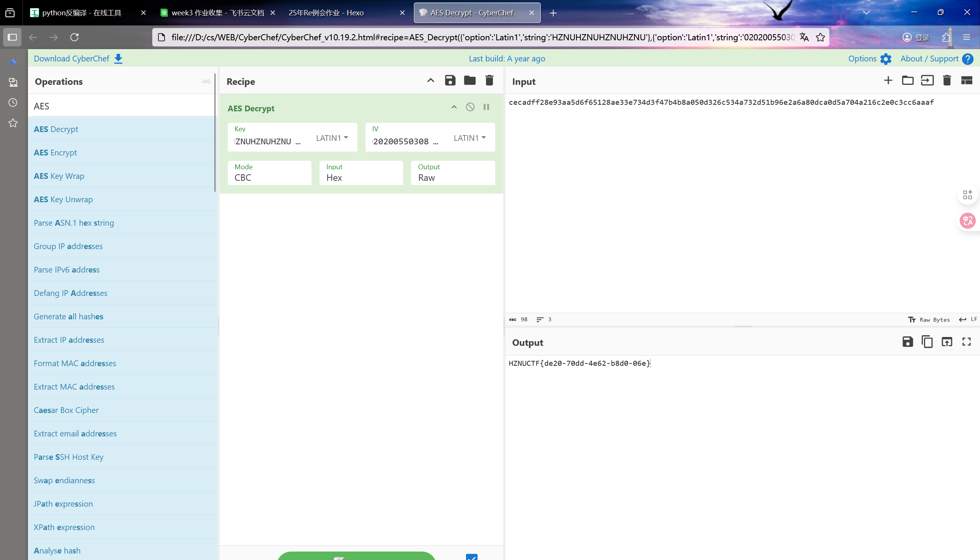Image resolution: width=980 pixels, height=560 pixels.
Task: Copy the output to the clipboard
Action: point(927,342)
